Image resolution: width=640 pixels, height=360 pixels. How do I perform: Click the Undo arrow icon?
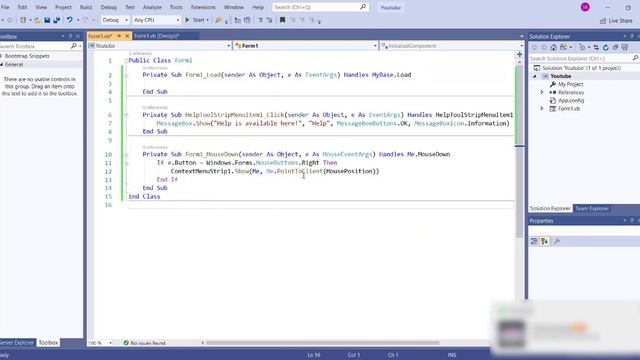(x=70, y=20)
